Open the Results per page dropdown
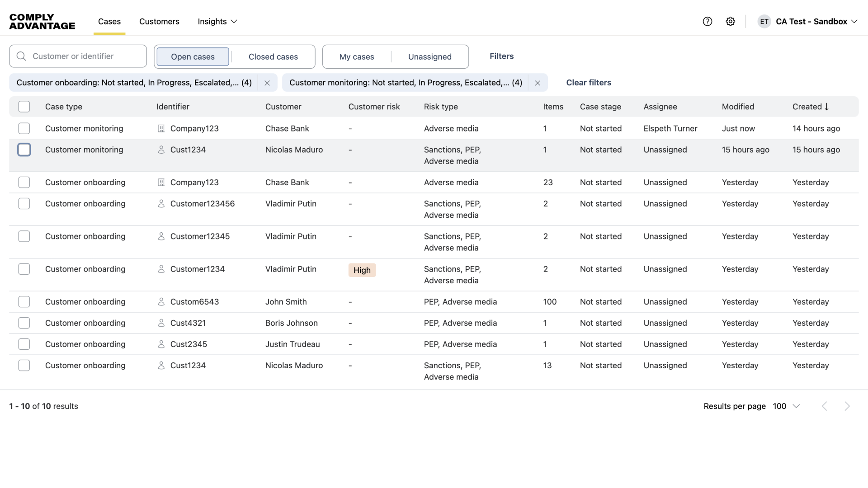 point(787,406)
